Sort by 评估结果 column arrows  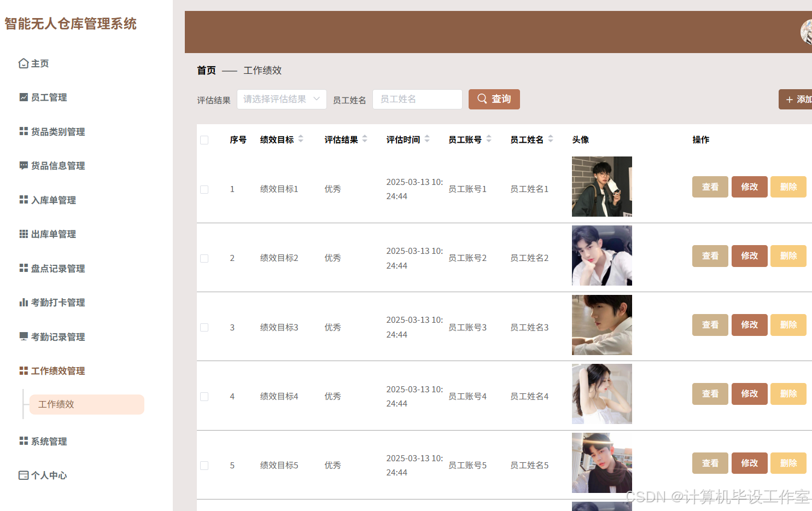365,139
